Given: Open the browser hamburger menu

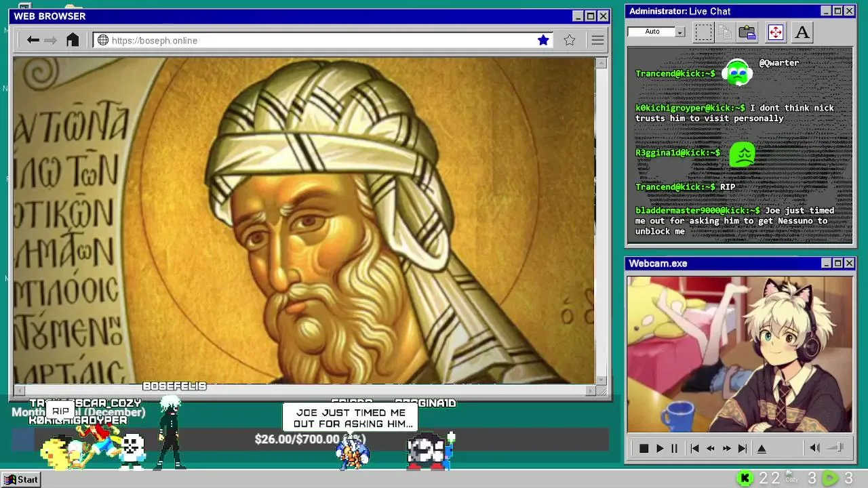Looking at the screenshot, I should [x=597, y=40].
